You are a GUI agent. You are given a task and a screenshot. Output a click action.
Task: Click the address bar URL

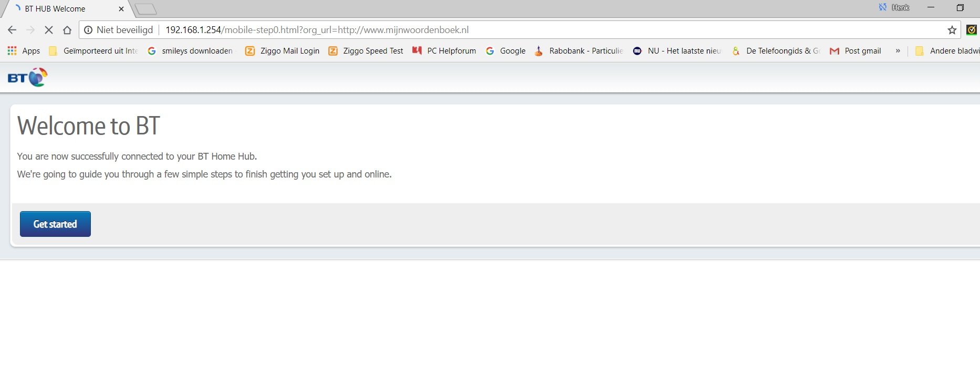click(x=317, y=30)
